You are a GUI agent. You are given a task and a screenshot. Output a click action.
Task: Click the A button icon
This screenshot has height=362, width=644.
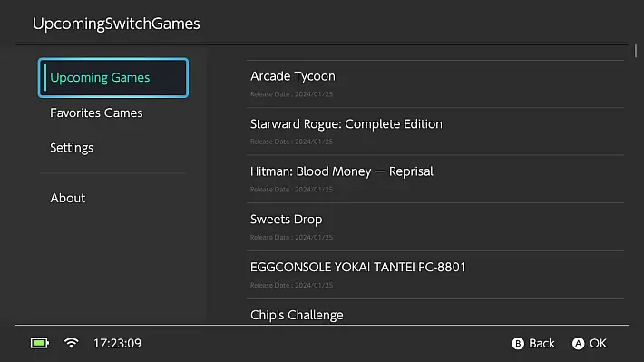pyautogui.click(x=578, y=344)
